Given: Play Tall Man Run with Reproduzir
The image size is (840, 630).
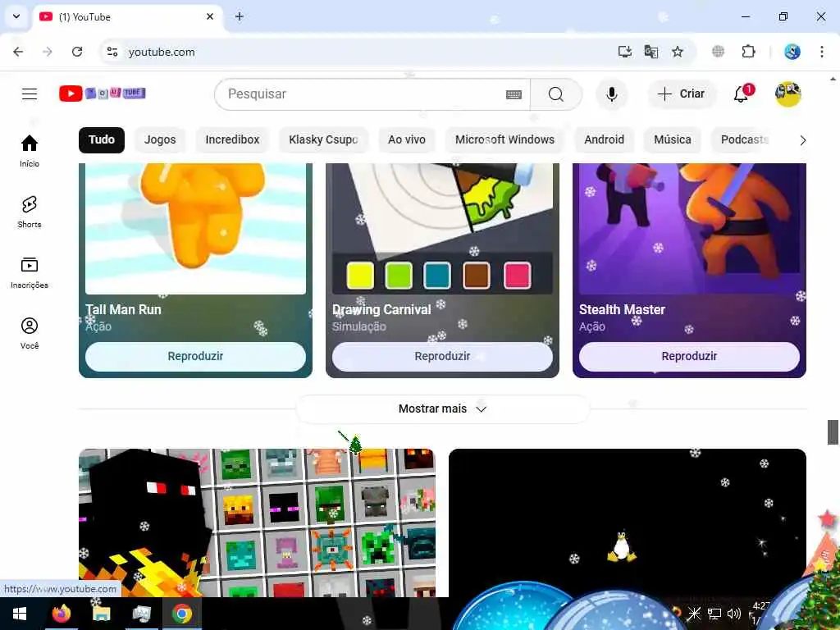Looking at the screenshot, I should pos(195,356).
